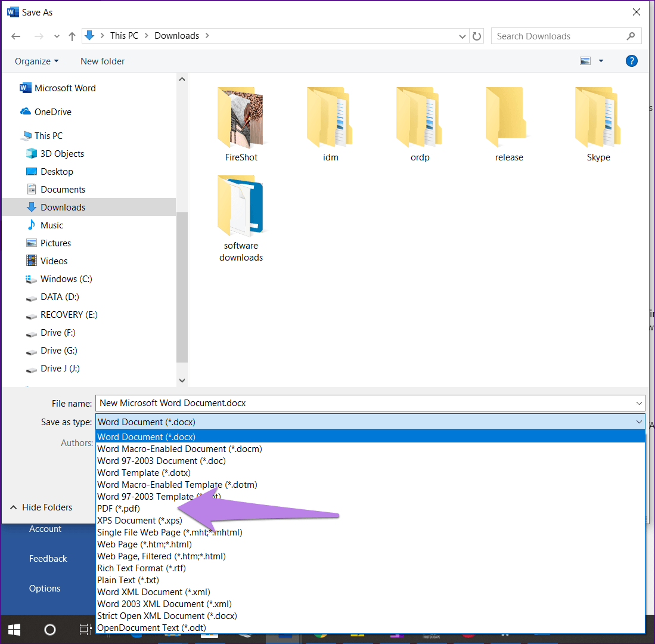Viewport: 655px width, 644px height.
Task: Choose PDF (*.pdf) file type
Action: click(x=370, y=509)
